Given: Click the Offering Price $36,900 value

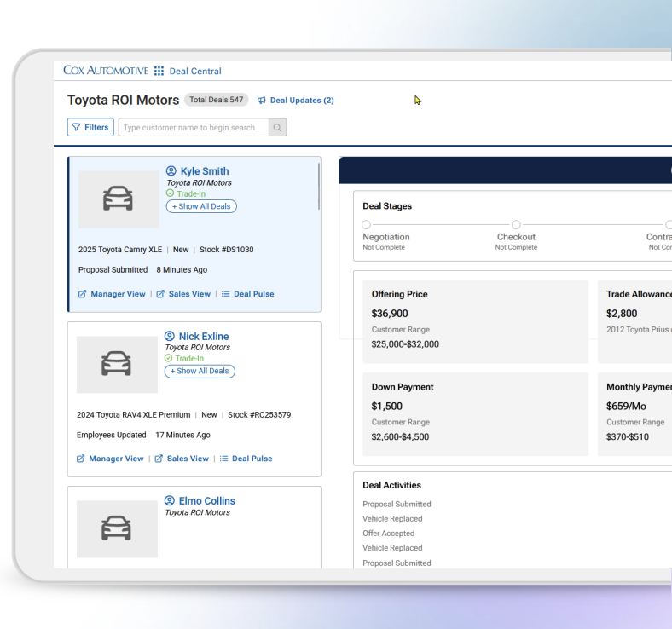Looking at the screenshot, I should [390, 314].
